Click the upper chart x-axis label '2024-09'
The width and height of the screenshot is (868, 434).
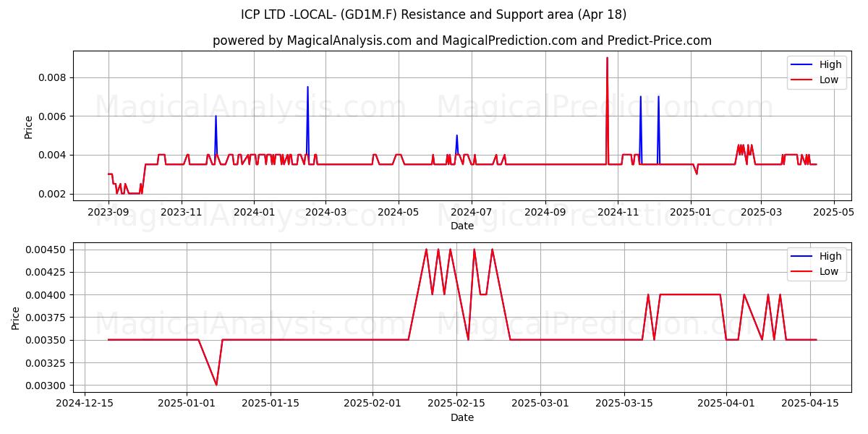[x=545, y=211]
